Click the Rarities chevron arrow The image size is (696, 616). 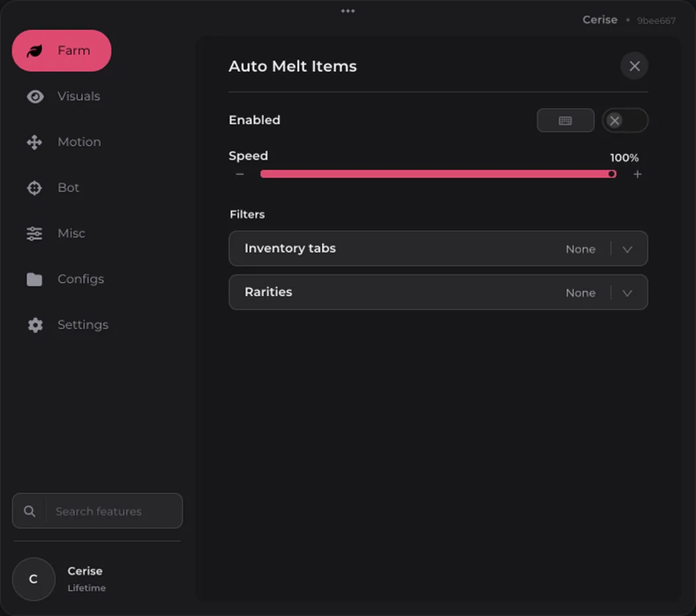click(x=627, y=293)
